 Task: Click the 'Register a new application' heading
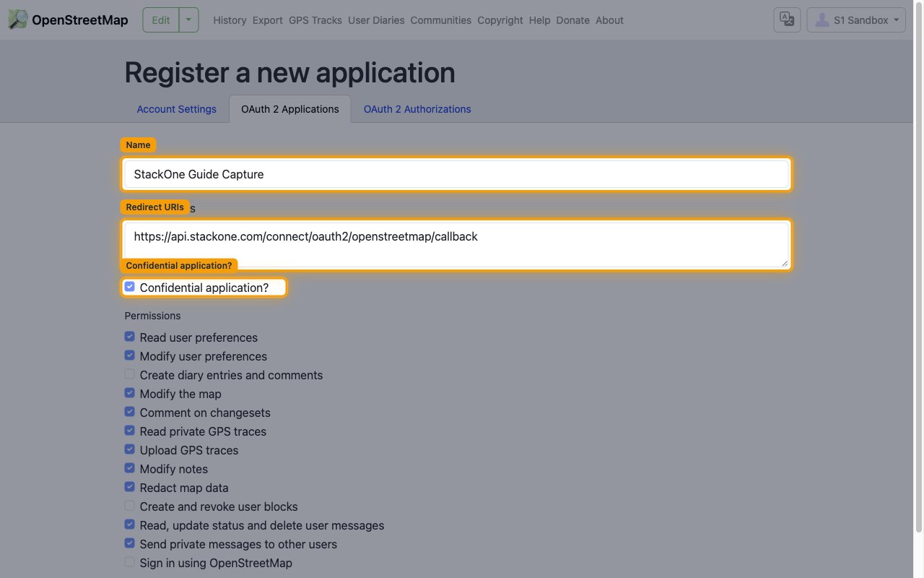[289, 73]
